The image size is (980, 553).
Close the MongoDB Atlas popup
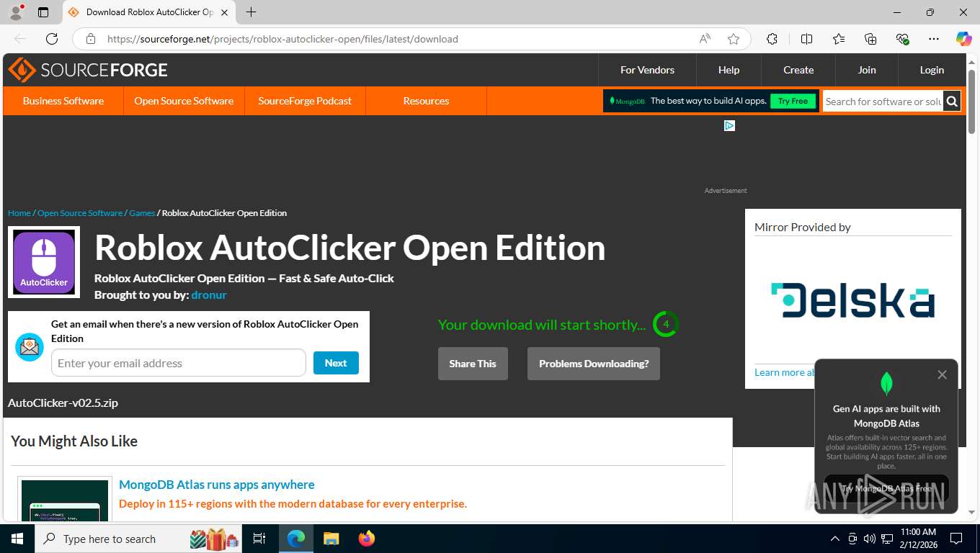(x=942, y=374)
